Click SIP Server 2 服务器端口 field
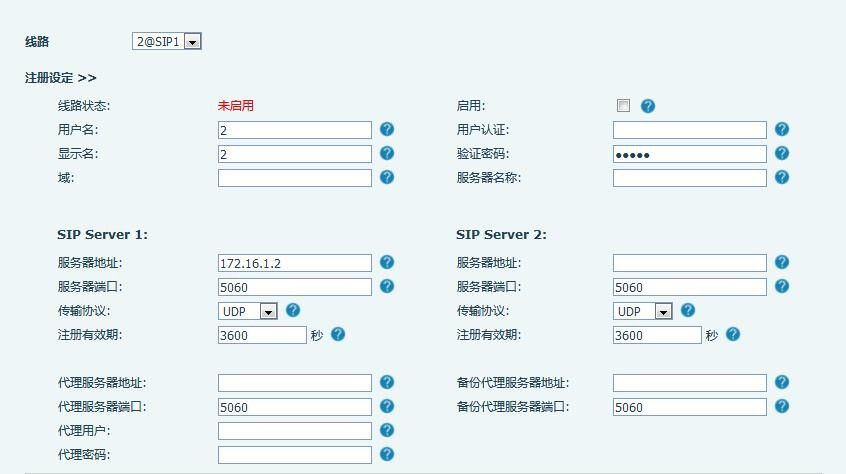846x474 pixels. point(689,287)
